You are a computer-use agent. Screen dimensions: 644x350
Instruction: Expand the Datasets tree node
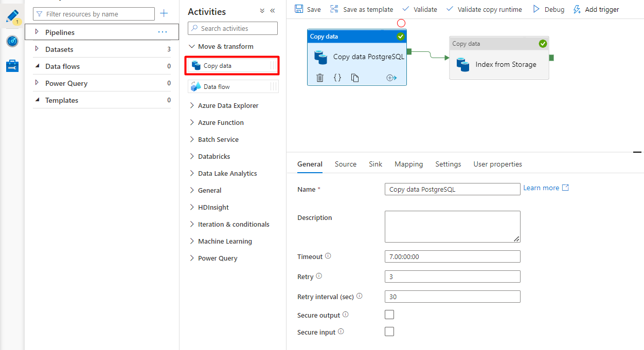[x=37, y=49]
